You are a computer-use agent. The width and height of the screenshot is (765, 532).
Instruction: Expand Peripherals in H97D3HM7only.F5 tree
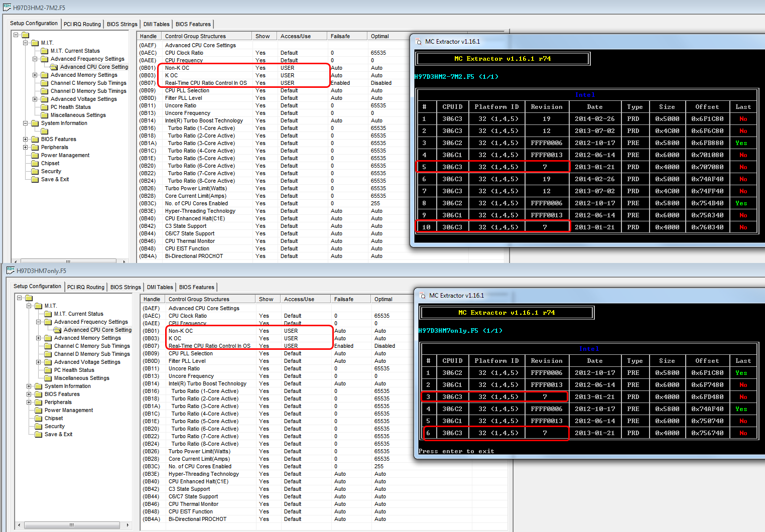[29, 402]
